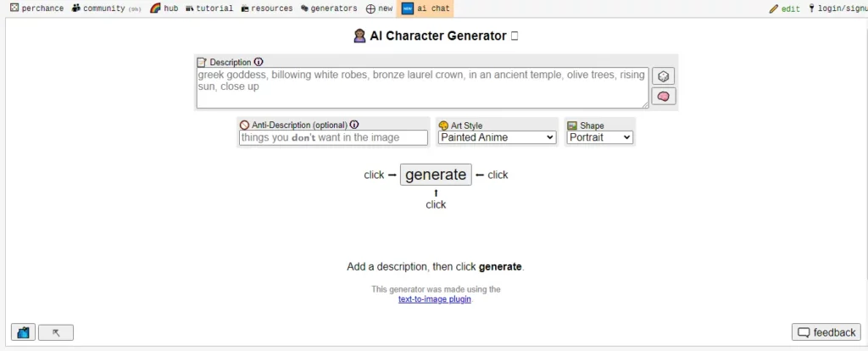Click the Description info icon
The image size is (868, 351).
tap(259, 62)
